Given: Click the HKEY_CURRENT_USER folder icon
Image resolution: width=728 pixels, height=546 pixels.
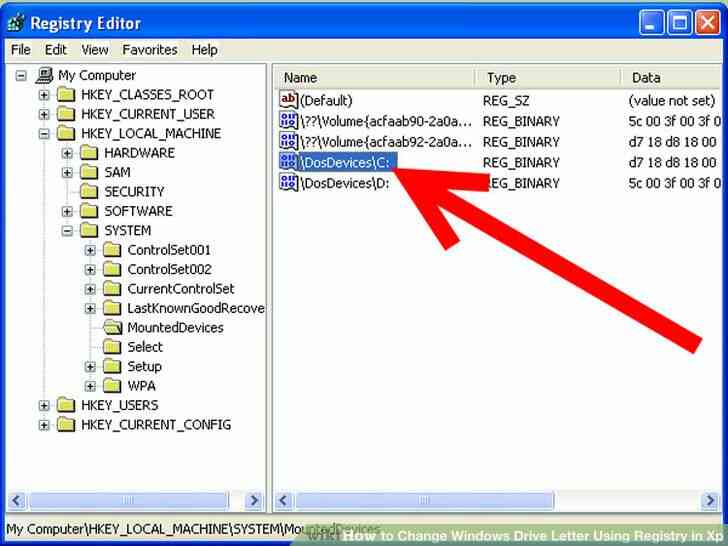Looking at the screenshot, I should tap(66, 114).
